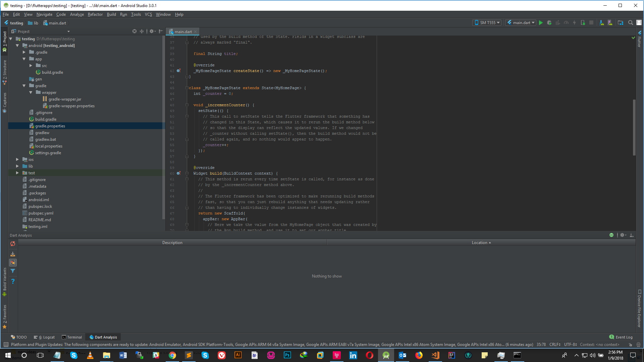
Task: Expand the src folder
Action: point(31,66)
